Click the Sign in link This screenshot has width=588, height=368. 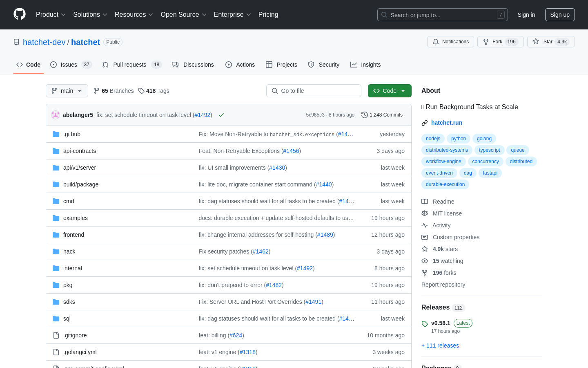pyautogui.click(x=526, y=15)
